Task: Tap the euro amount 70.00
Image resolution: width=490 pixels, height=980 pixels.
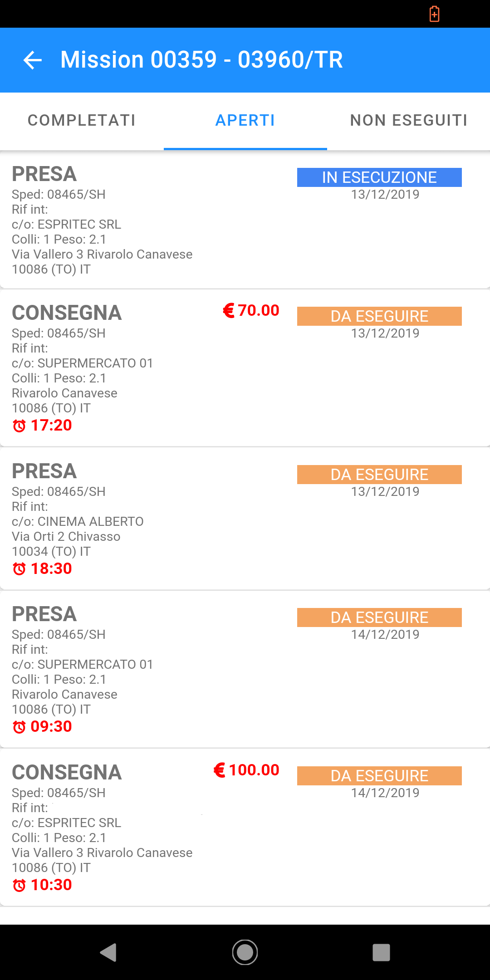Action: (x=251, y=310)
